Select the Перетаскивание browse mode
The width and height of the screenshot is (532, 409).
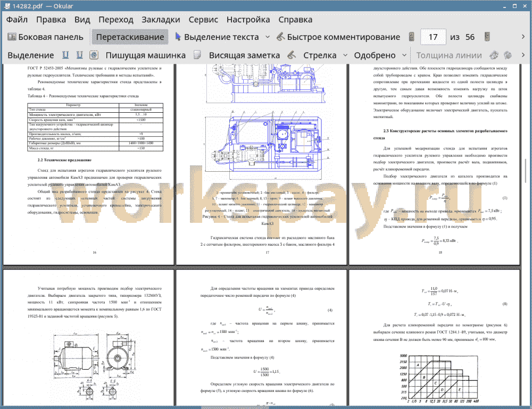[x=130, y=37]
